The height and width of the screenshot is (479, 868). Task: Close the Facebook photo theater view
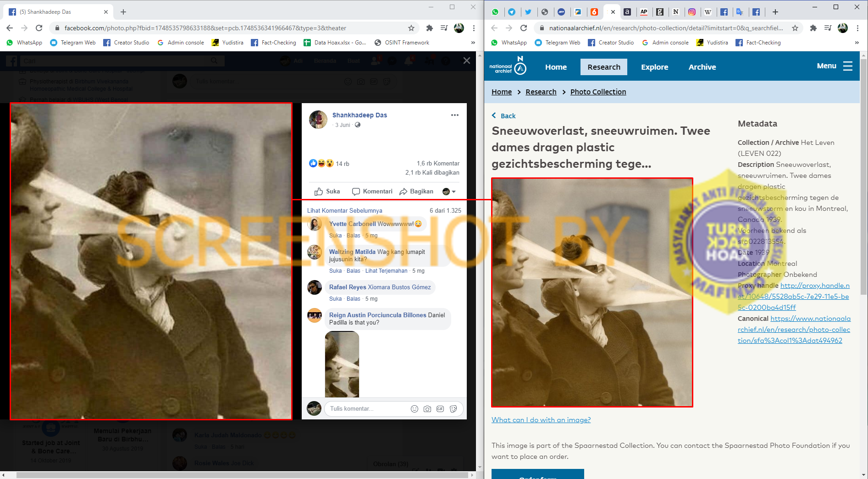pyautogui.click(x=467, y=61)
